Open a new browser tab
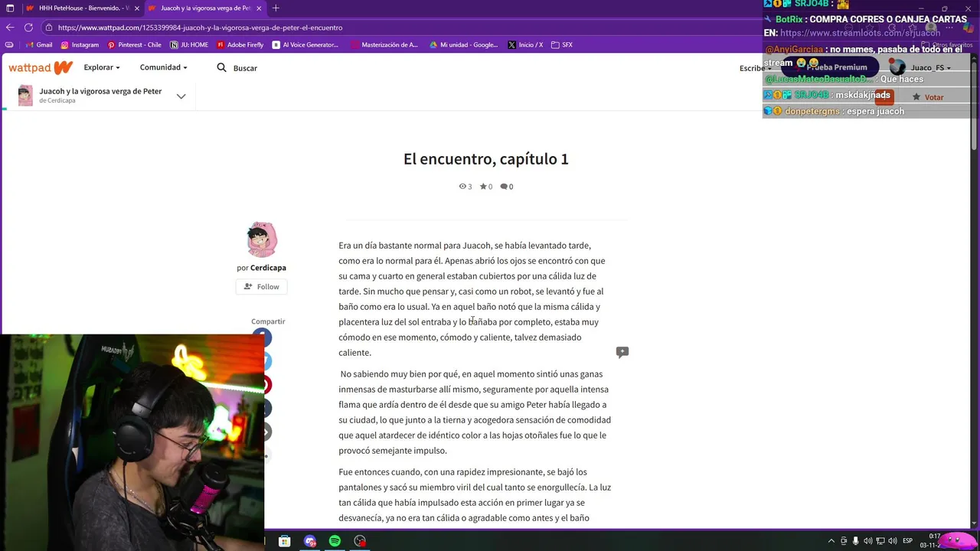The width and height of the screenshot is (980, 551). pos(276,8)
